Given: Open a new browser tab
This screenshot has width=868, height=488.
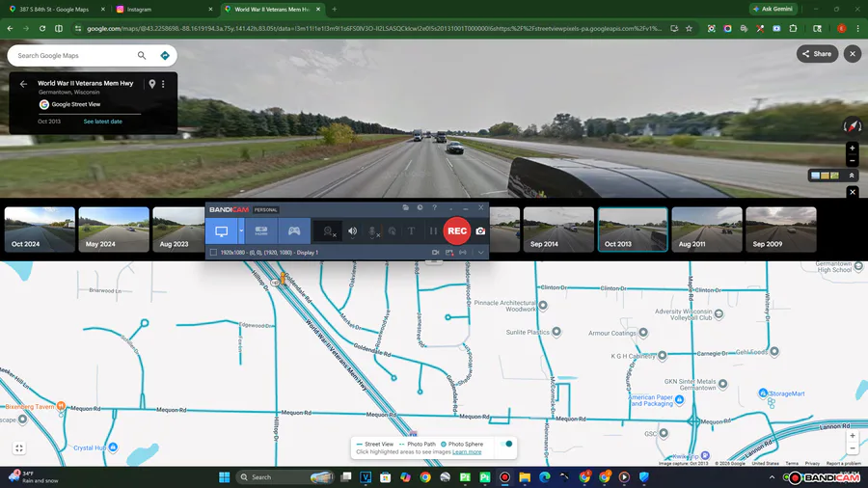Looking at the screenshot, I should 335,10.
